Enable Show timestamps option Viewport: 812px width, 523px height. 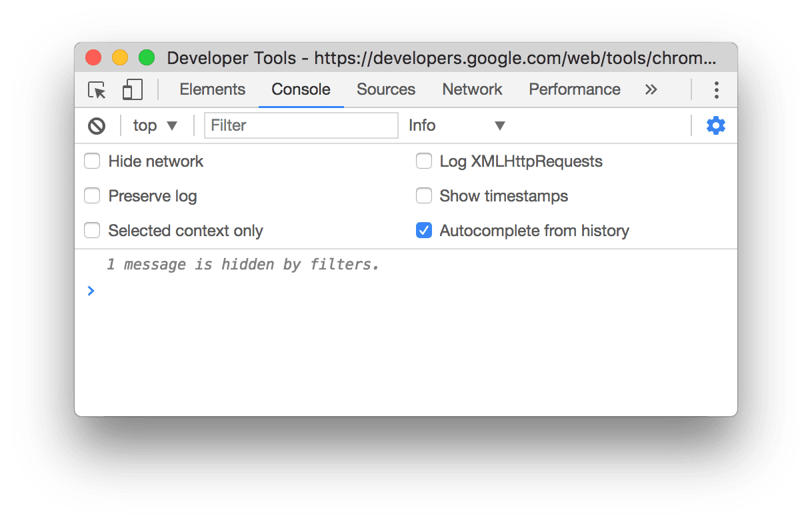pos(424,196)
